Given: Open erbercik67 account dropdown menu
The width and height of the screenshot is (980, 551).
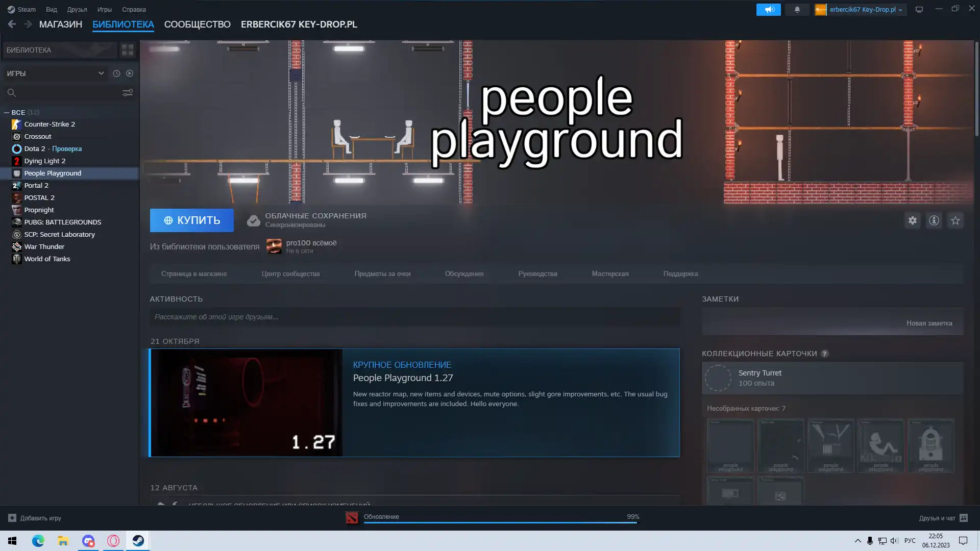Looking at the screenshot, I should pos(862,9).
